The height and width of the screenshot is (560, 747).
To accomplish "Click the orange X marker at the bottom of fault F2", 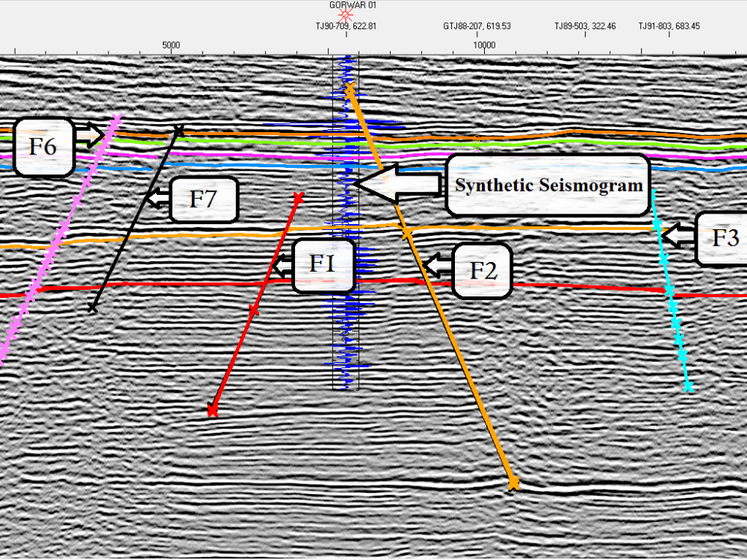I will coord(515,482).
